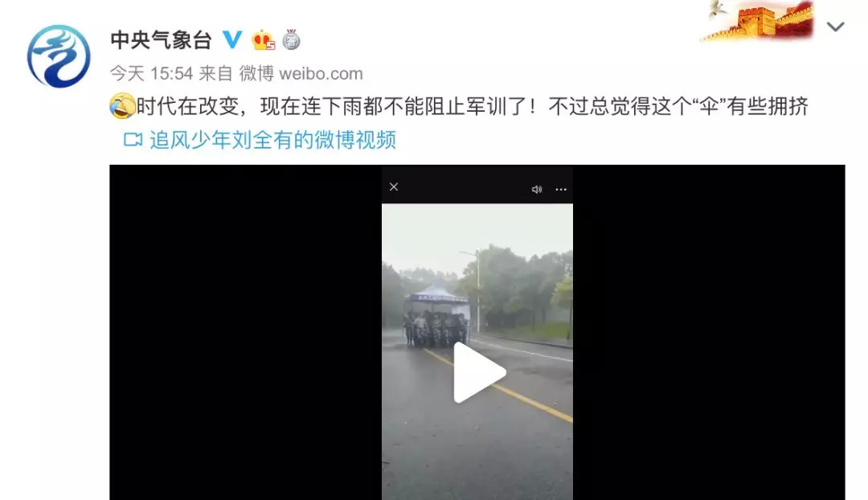The image size is (868, 500).
Task: Expand the post options chevron
Action: pos(835,27)
